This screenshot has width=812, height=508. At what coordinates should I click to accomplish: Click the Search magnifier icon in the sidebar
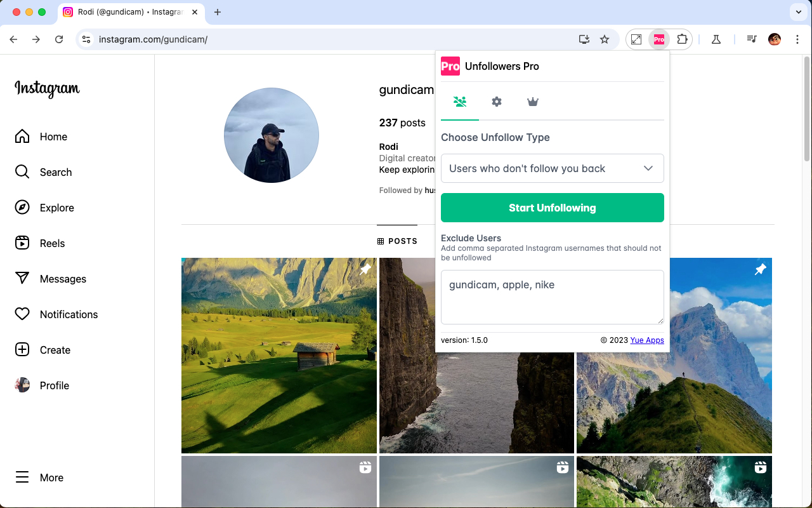22,172
